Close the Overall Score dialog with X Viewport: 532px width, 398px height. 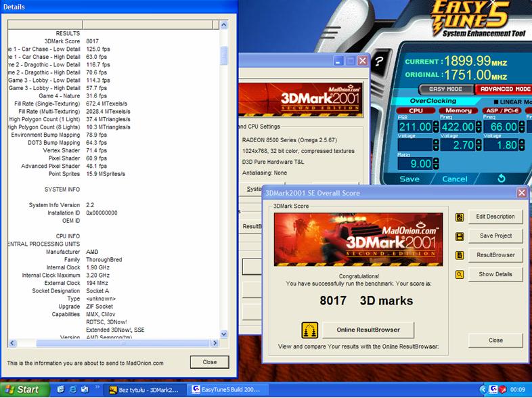click(x=521, y=193)
